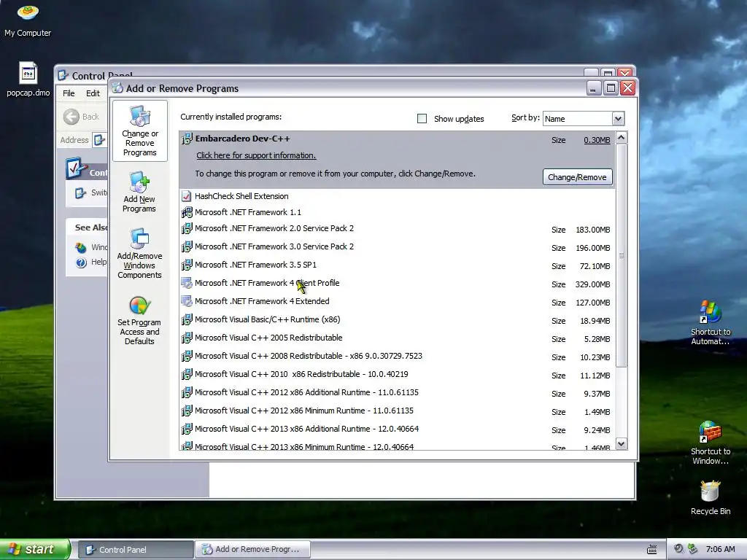Select HashCheck Shell Extension row text

241,196
